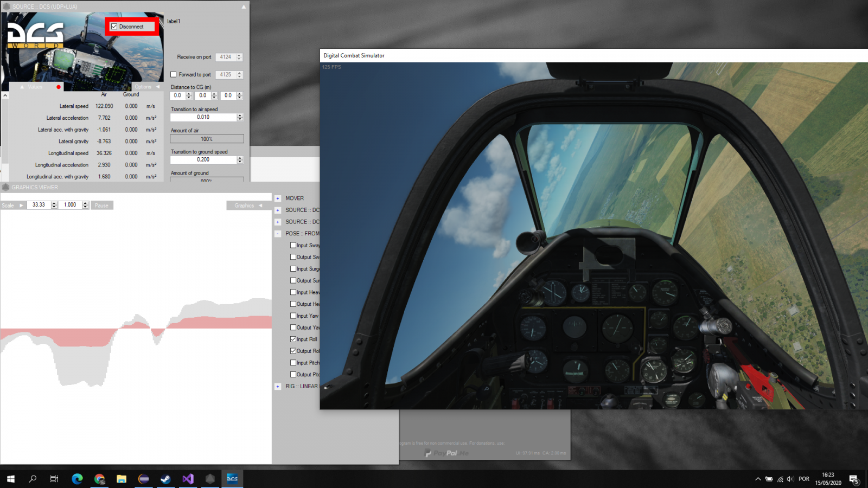Expand the MOVER tree node
The height and width of the screenshot is (488, 868).
[278, 198]
